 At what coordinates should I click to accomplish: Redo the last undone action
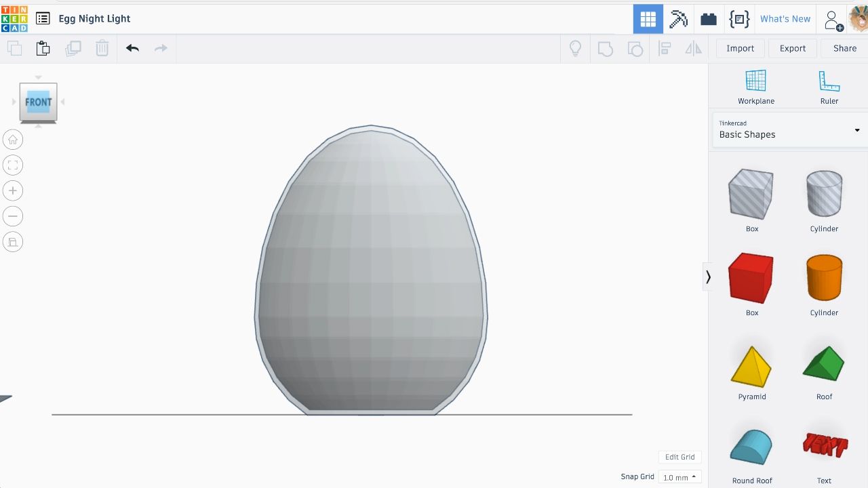point(161,48)
